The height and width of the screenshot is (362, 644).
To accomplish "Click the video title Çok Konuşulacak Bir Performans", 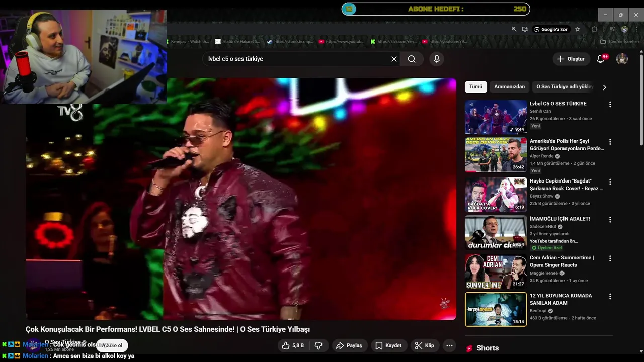I will click(168, 329).
